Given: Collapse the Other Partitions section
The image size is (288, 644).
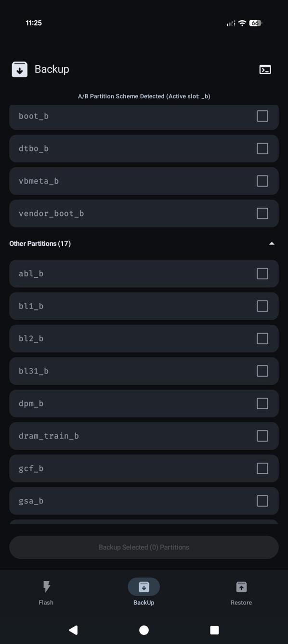Looking at the screenshot, I should click(272, 243).
